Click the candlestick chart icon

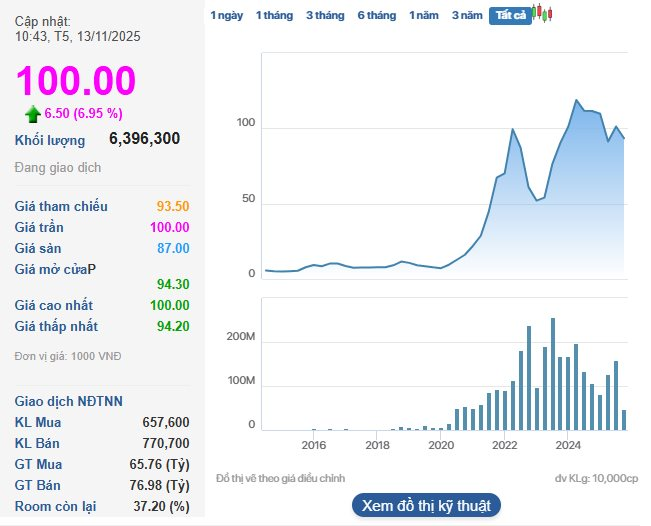tap(543, 14)
